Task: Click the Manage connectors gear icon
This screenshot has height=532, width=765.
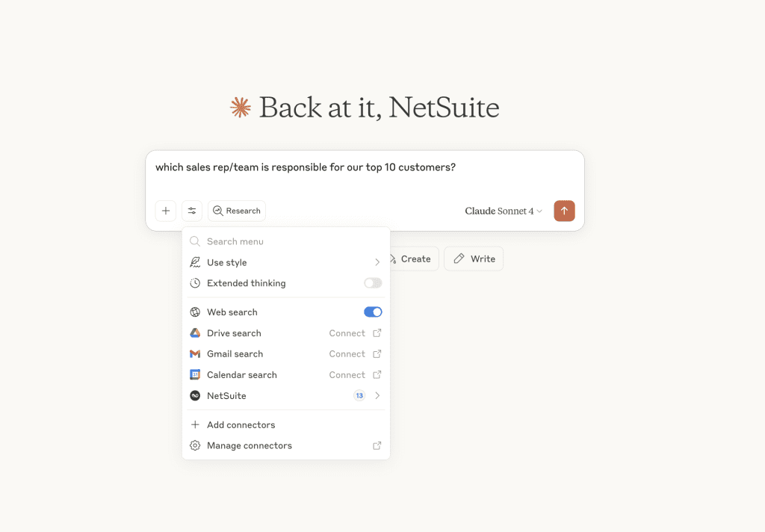Action: pos(196,445)
